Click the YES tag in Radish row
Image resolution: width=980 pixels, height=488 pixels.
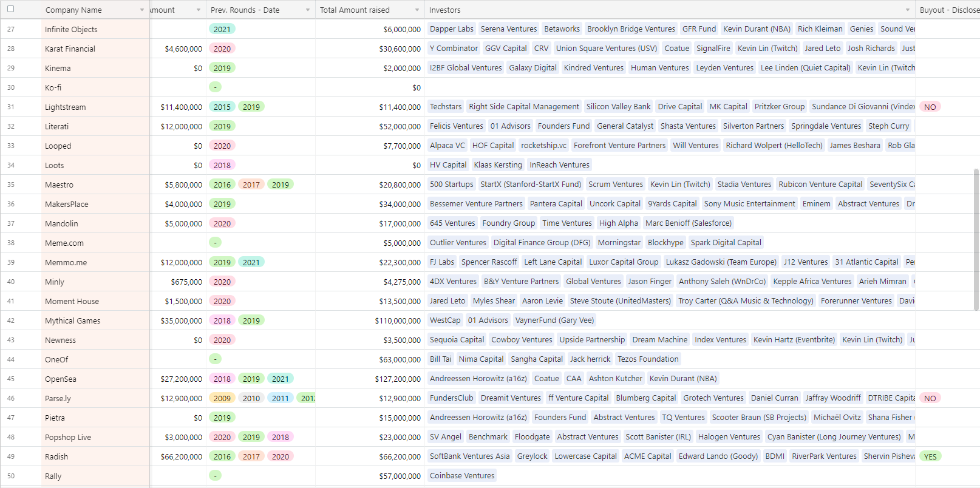click(x=930, y=456)
